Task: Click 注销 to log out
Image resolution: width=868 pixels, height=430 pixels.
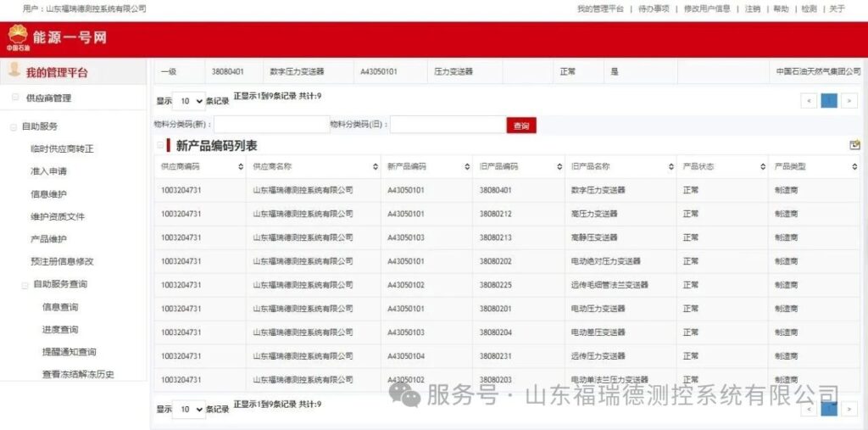Action: [x=753, y=8]
